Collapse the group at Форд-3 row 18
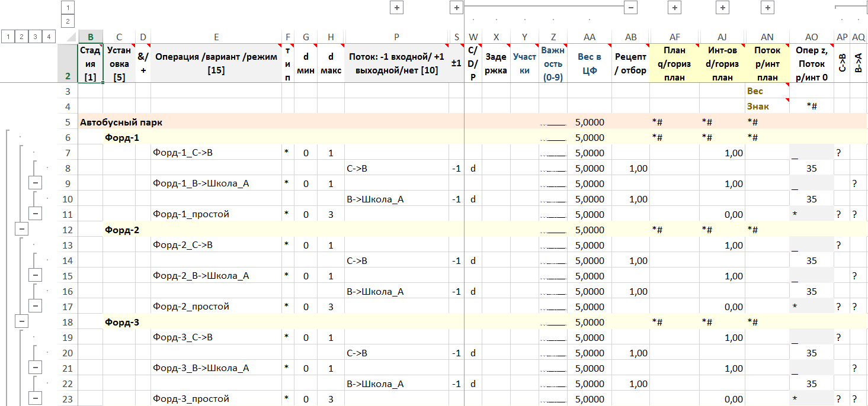 [22, 322]
